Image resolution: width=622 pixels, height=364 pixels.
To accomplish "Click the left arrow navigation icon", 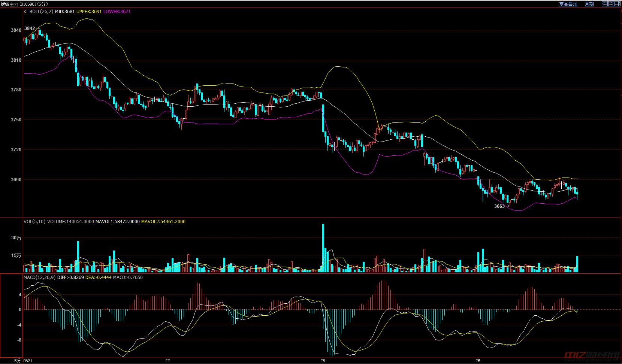I will tap(604, 4).
